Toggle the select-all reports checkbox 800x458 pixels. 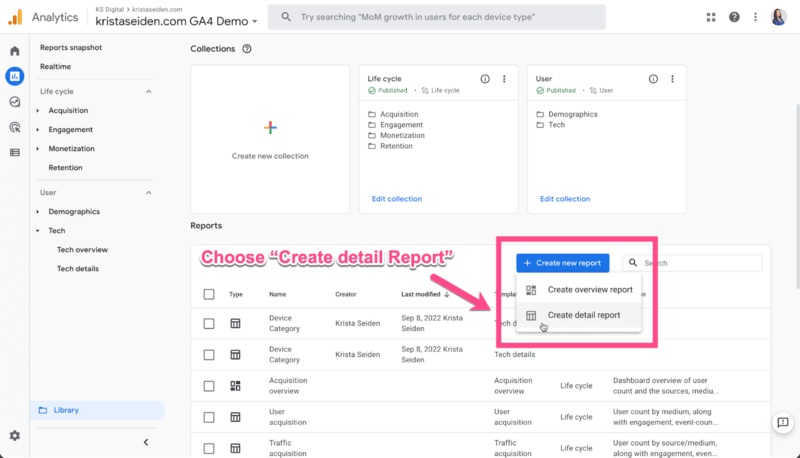209,294
